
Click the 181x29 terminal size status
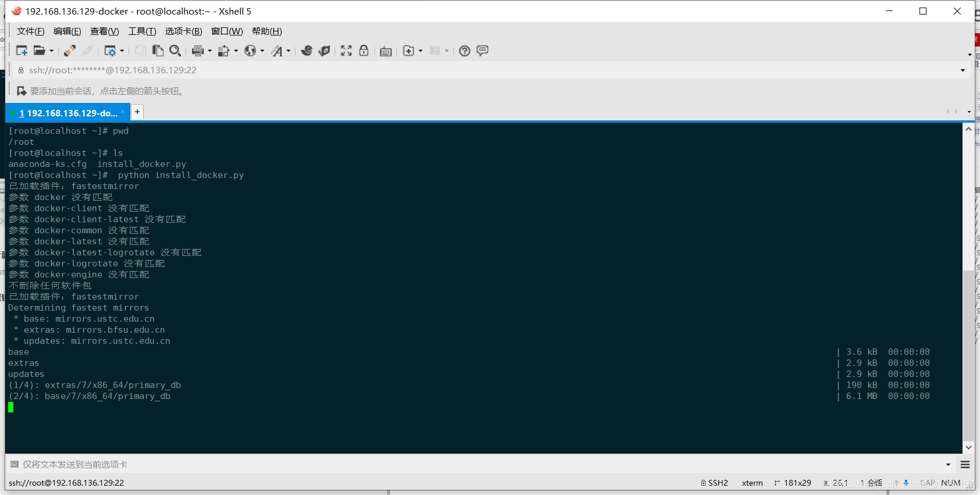click(793, 483)
